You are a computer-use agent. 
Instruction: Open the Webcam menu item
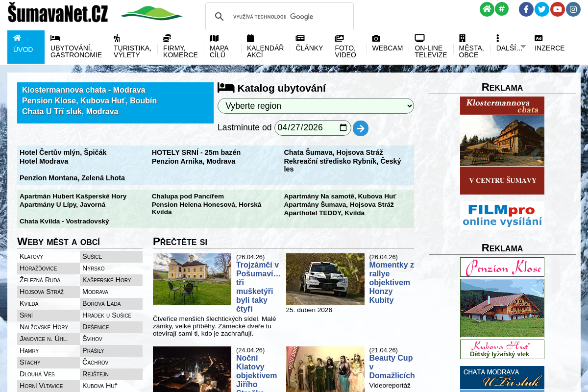[x=387, y=48]
